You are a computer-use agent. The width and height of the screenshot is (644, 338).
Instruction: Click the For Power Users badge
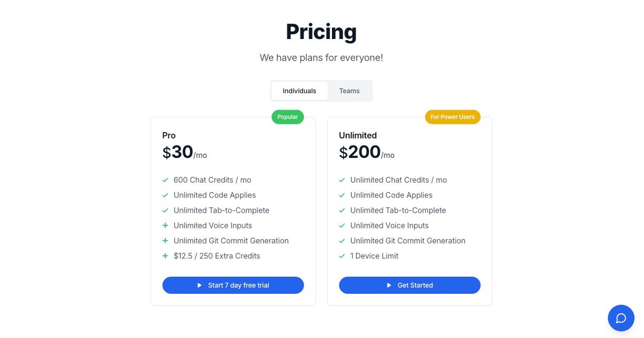point(452,117)
